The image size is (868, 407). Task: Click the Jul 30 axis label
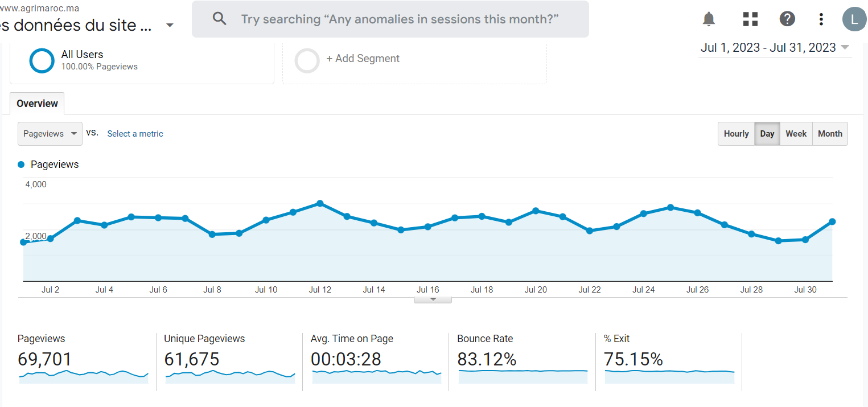805,290
